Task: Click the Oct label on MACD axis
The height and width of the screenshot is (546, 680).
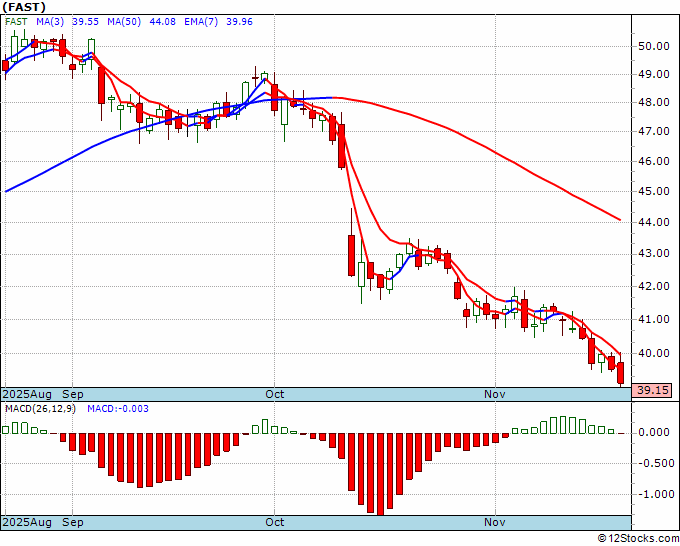Action: (x=275, y=522)
